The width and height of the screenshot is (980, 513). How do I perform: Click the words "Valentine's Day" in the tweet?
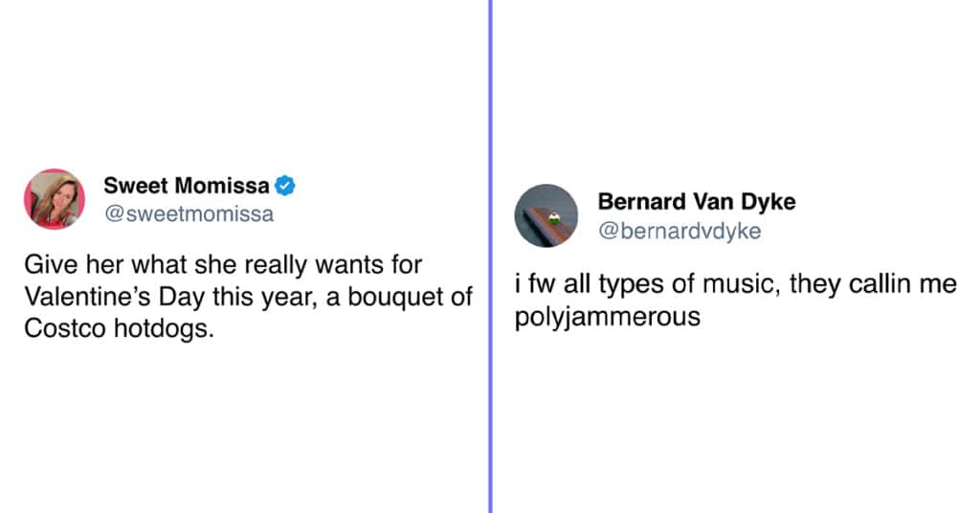(115, 296)
